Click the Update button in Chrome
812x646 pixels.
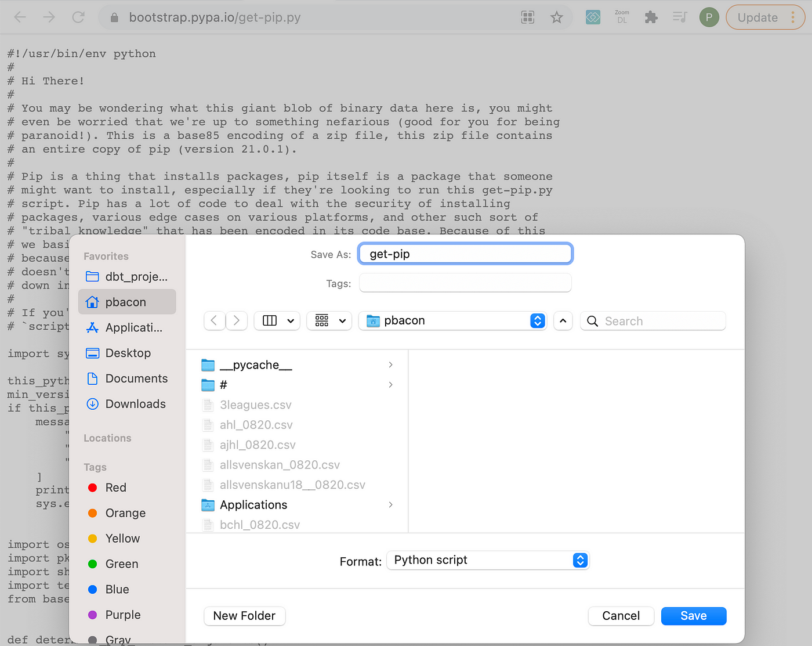pyautogui.click(x=757, y=17)
